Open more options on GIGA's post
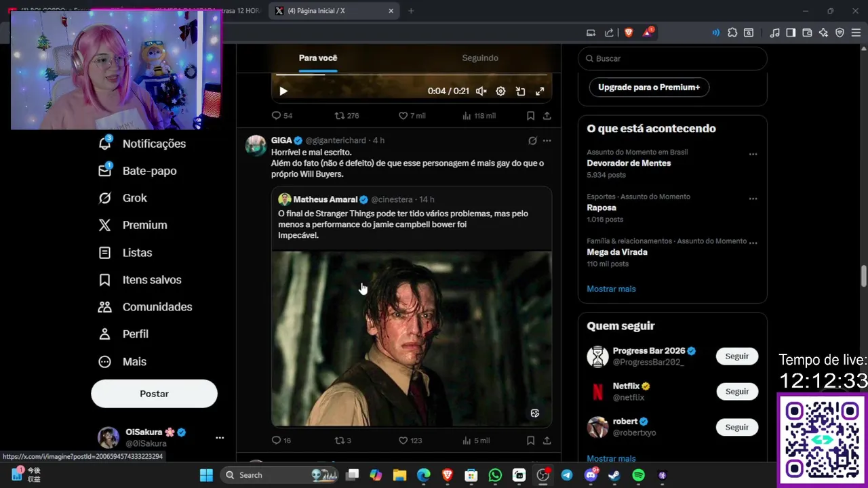This screenshot has width=868, height=488. [547, 141]
